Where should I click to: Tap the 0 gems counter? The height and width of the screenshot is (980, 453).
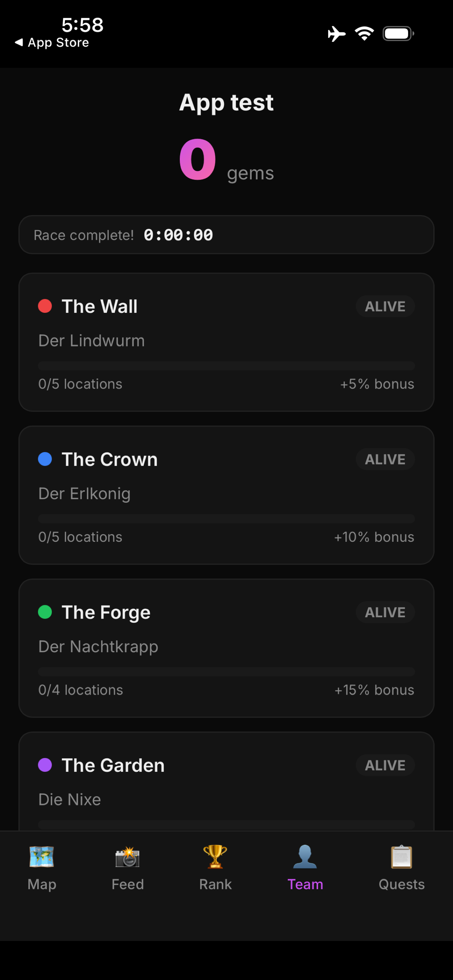226,160
